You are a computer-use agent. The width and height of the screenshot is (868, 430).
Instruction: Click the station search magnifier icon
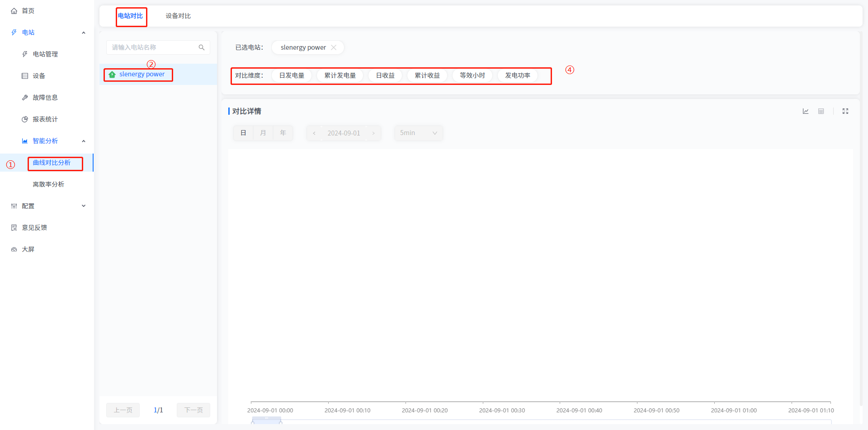(x=202, y=47)
